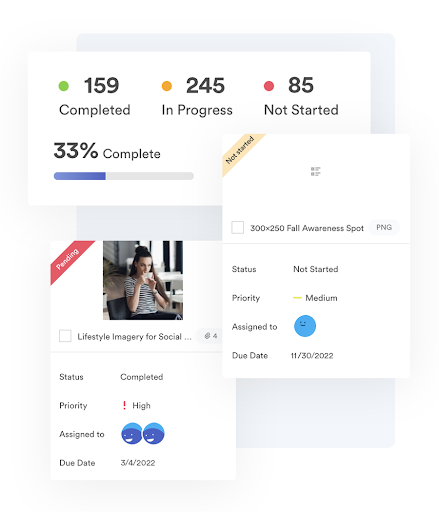Click the red Not Started status dot
Screen dimensions: 439x512
[x=269, y=86]
